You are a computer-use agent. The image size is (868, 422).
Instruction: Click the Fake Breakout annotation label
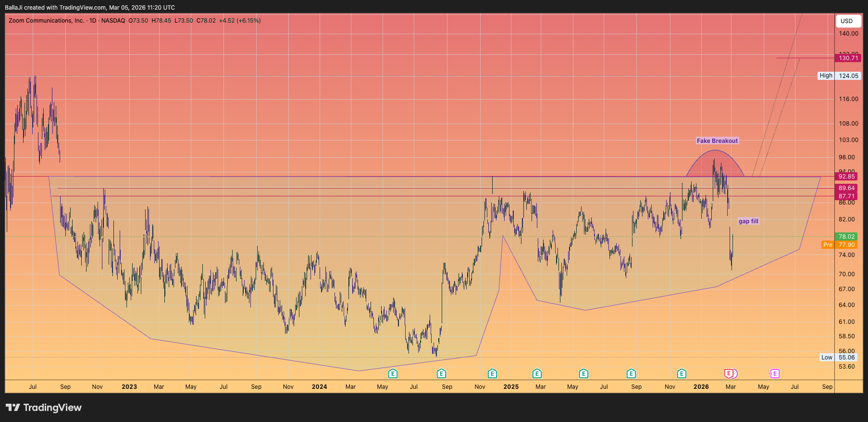point(717,141)
